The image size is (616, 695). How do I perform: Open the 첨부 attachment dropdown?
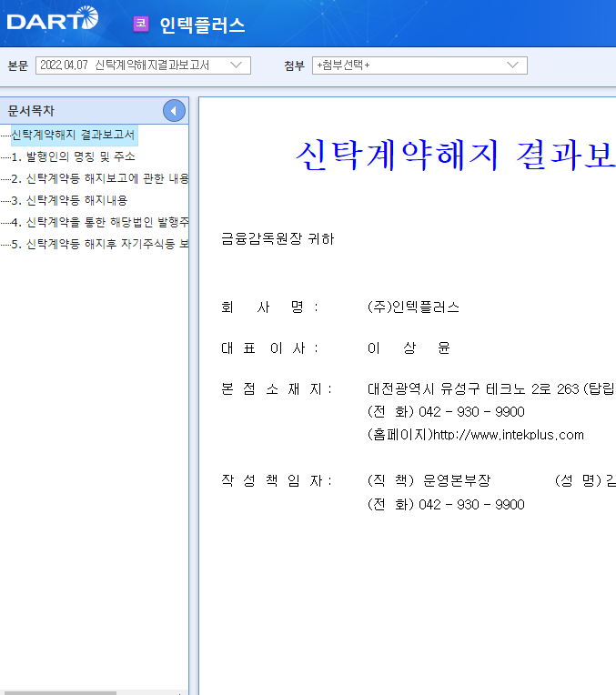pos(419,65)
